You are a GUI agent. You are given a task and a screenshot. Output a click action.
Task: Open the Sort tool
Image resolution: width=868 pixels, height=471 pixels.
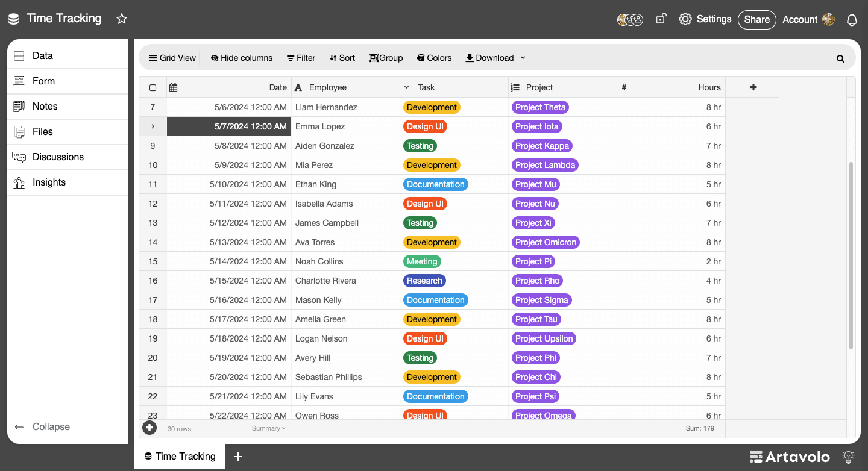point(342,58)
